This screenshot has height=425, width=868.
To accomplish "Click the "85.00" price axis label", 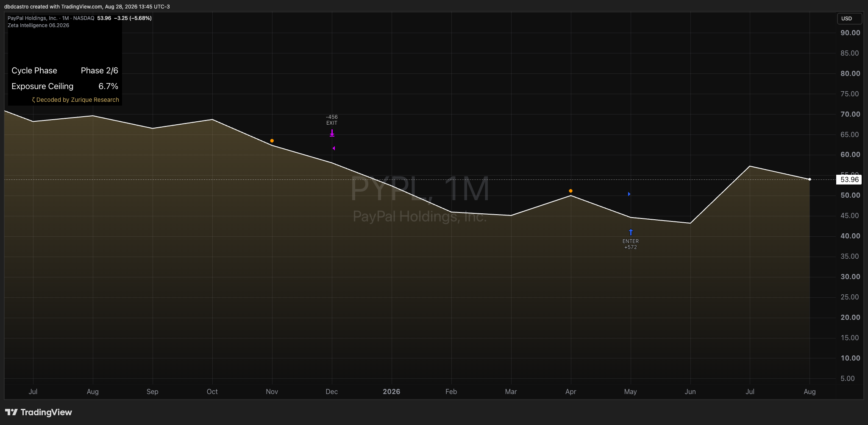I will pos(850,53).
